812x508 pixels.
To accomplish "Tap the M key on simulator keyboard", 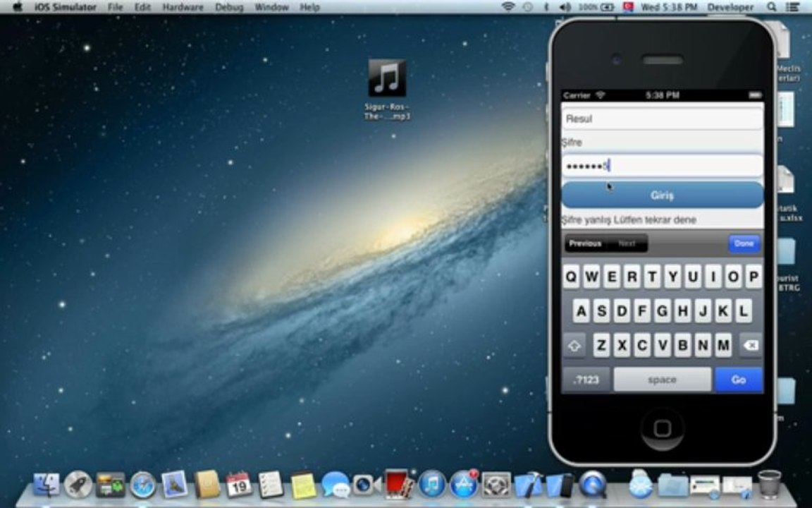I will point(723,345).
